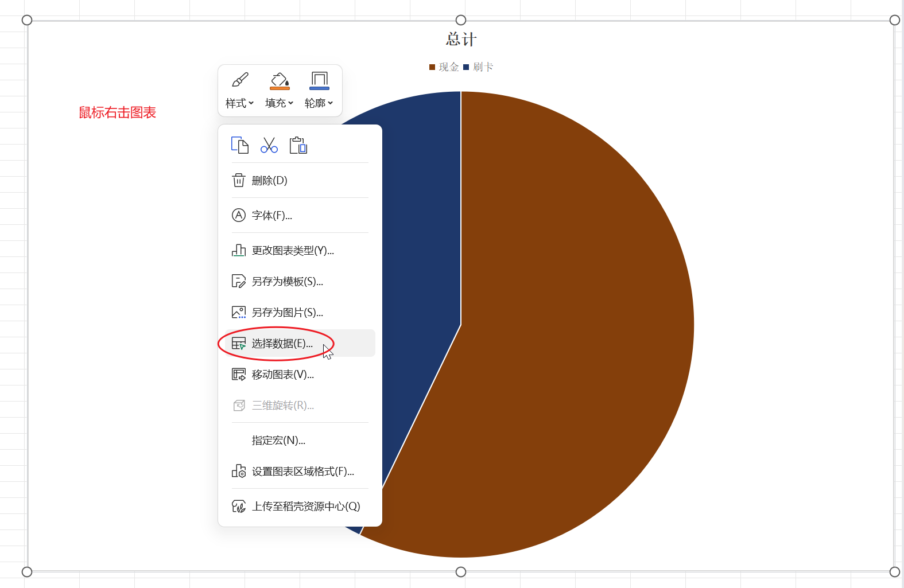Click the chart title 总计
Image resolution: width=904 pixels, height=588 pixels.
click(461, 40)
